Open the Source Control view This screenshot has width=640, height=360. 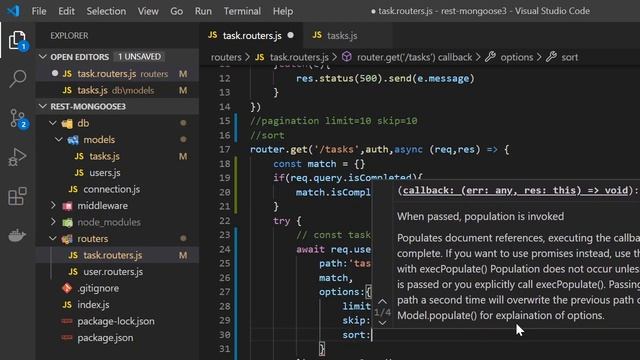[x=18, y=118]
